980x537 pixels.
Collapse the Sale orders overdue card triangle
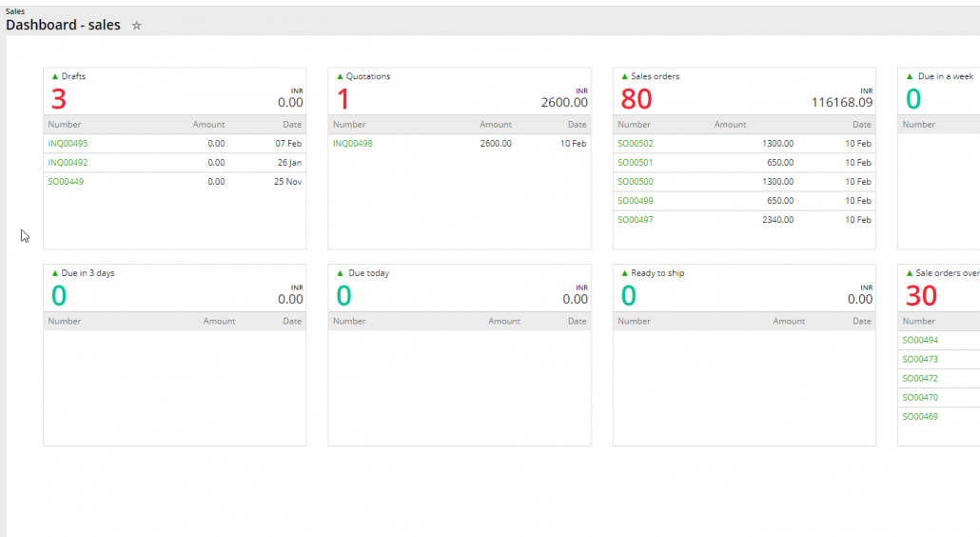pyautogui.click(x=910, y=273)
